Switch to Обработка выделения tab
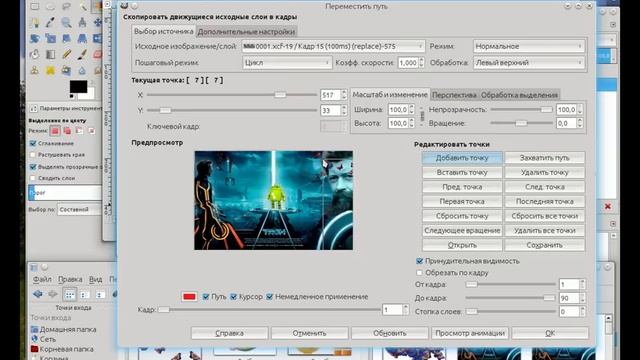640x360 pixels. [519, 95]
